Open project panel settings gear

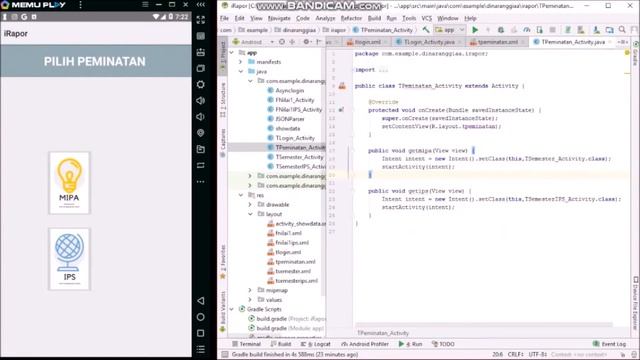(306, 42)
